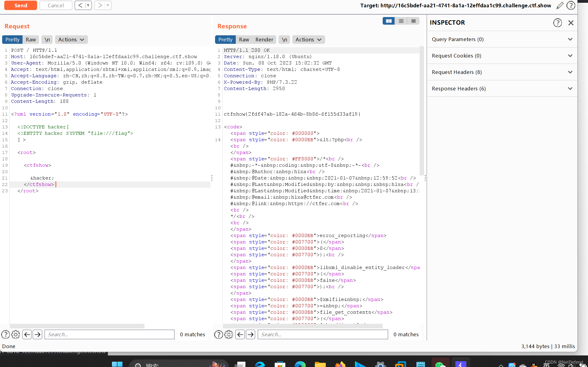Close the Inspector panel

pyautogui.click(x=571, y=23)
